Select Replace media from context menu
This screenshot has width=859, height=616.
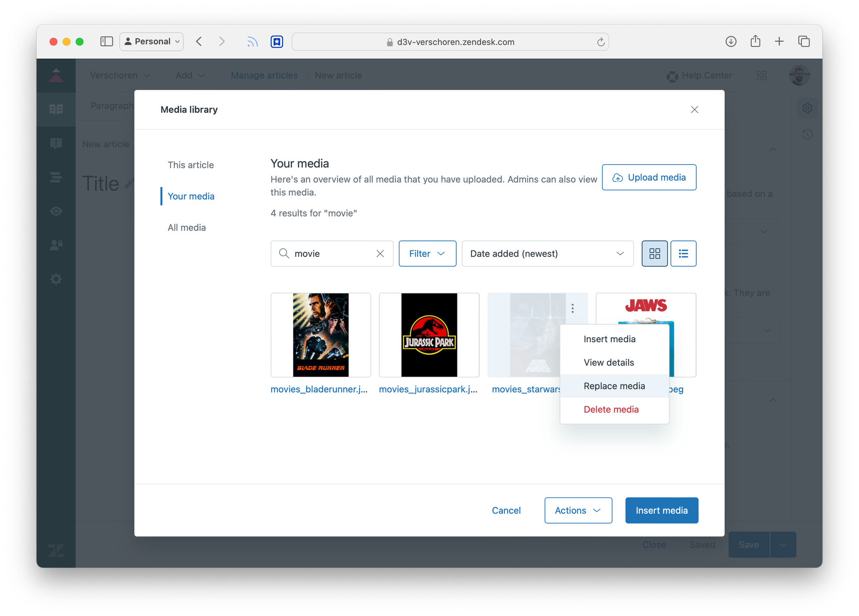click(x=614, y=386)
